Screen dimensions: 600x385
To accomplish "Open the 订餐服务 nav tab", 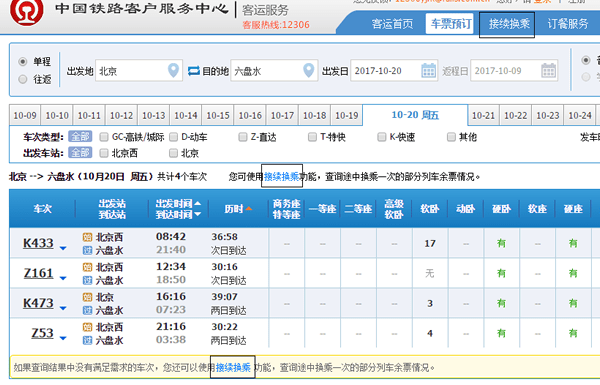I will coord(567,24).
